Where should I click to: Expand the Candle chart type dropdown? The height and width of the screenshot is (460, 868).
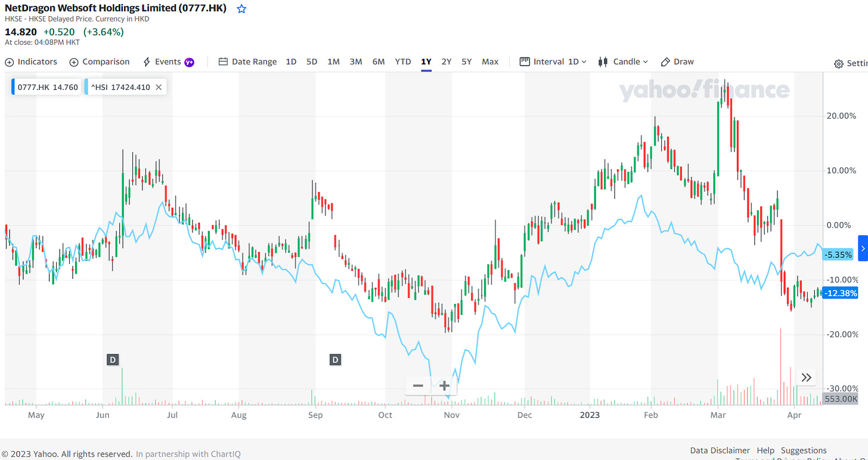point(623,62)
